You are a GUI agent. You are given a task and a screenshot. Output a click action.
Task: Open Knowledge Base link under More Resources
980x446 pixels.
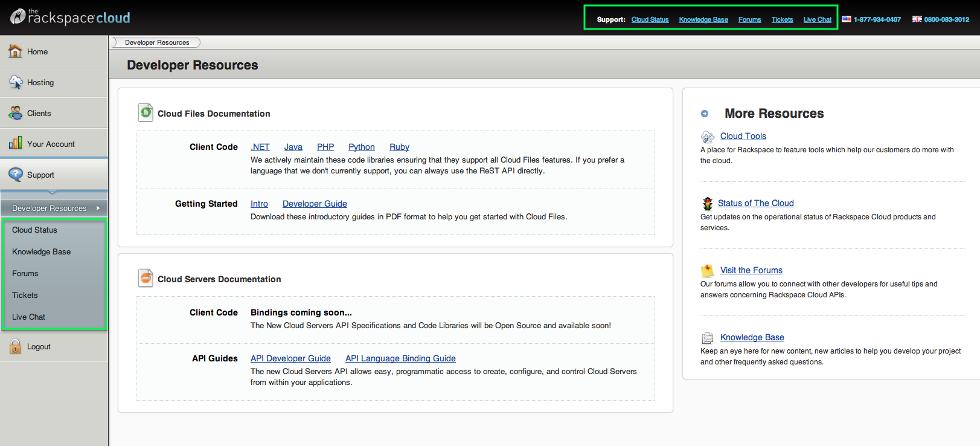click(x=752, y=337)
